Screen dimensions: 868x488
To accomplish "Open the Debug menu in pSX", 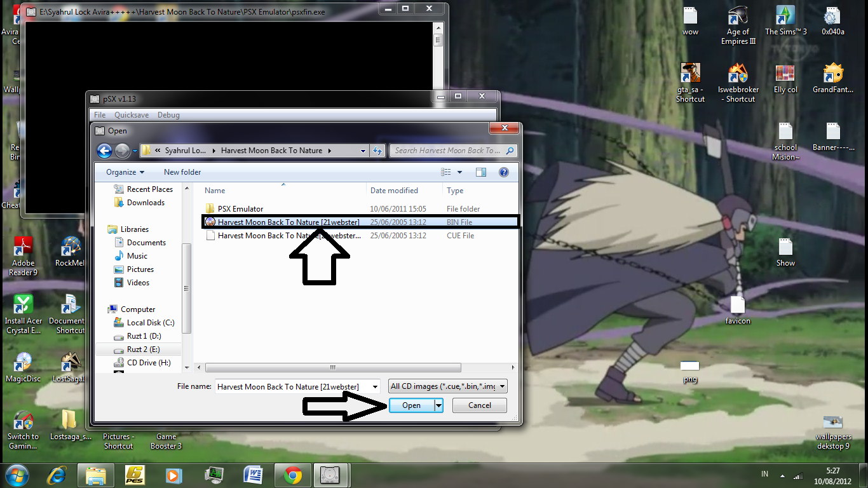I will pos(168,115).
